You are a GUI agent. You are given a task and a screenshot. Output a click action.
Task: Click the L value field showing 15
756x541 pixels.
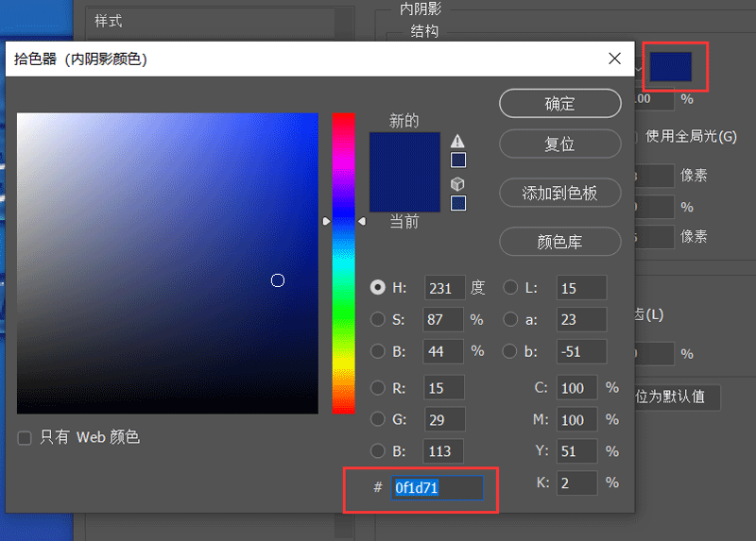pyautogui.click(x=581, y=288)
